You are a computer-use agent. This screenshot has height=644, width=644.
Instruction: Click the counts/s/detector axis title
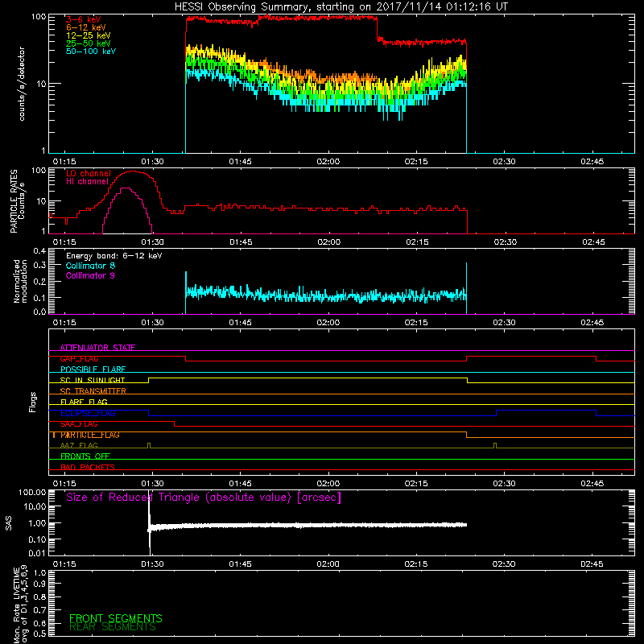(x=22, y=84)
